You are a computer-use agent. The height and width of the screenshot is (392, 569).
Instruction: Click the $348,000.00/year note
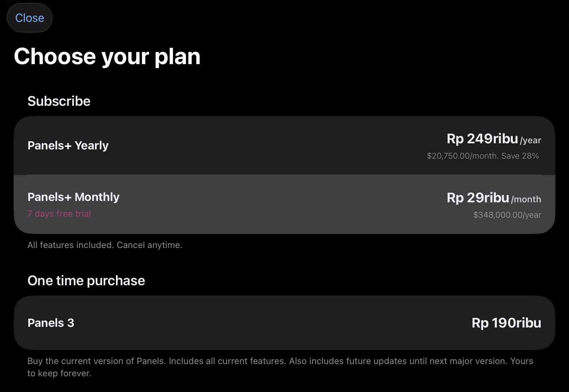point(507,215)
